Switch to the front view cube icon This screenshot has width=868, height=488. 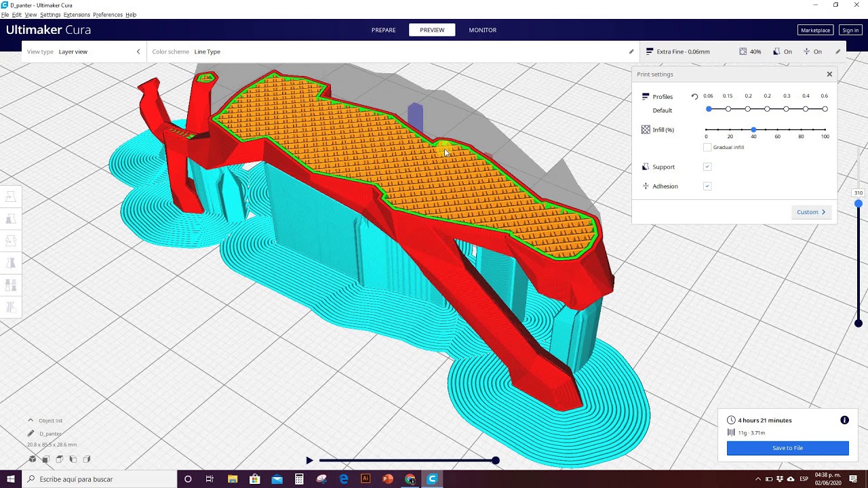pos(46,459)
